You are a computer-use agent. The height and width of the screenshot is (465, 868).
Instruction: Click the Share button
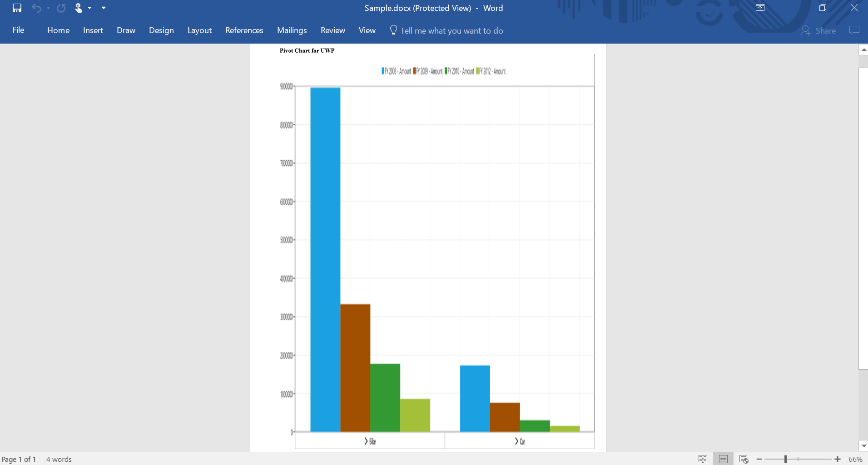point(818,30)
